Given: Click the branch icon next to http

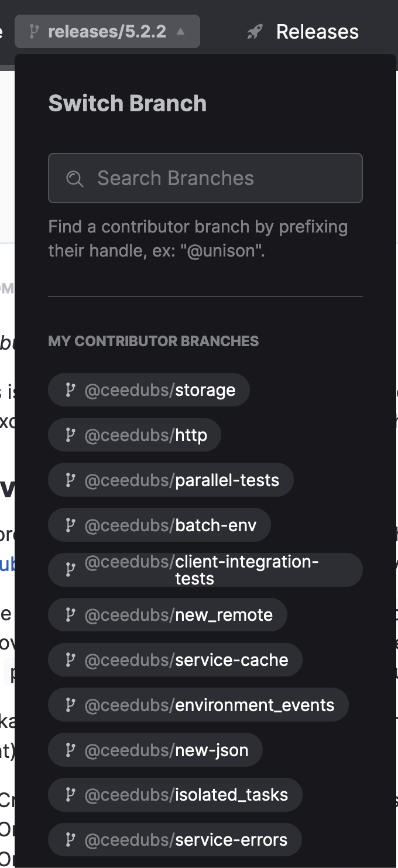Looking at the screenshot, I should 70,435.
